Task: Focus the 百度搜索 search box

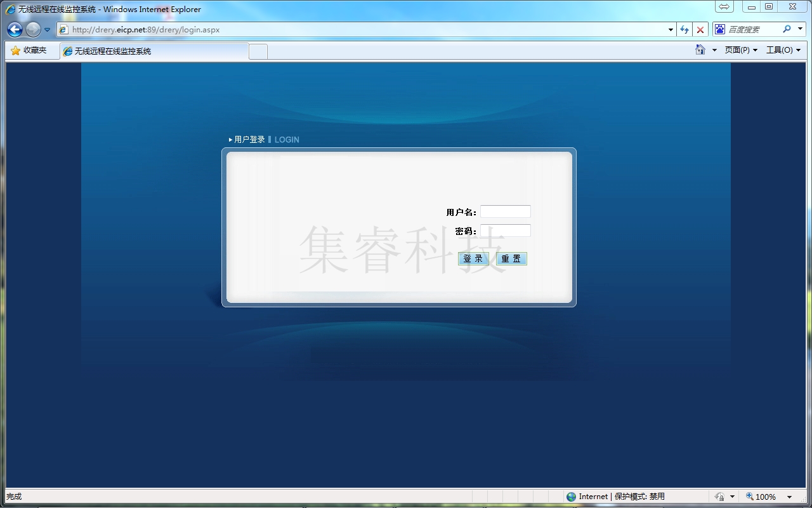Action: [753, 29]
